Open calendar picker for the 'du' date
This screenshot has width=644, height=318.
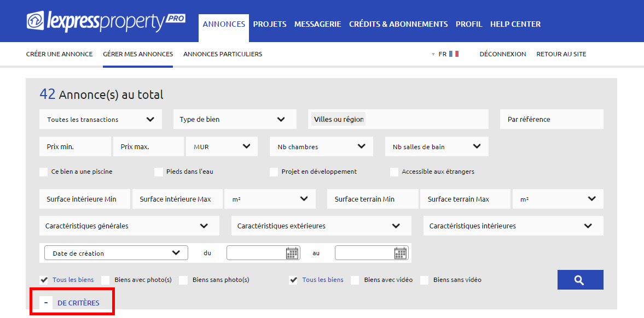[292, 253]
